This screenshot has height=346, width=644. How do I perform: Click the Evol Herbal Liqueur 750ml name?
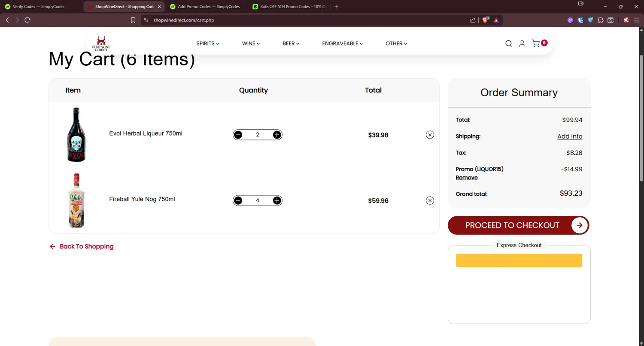point(146,134)
